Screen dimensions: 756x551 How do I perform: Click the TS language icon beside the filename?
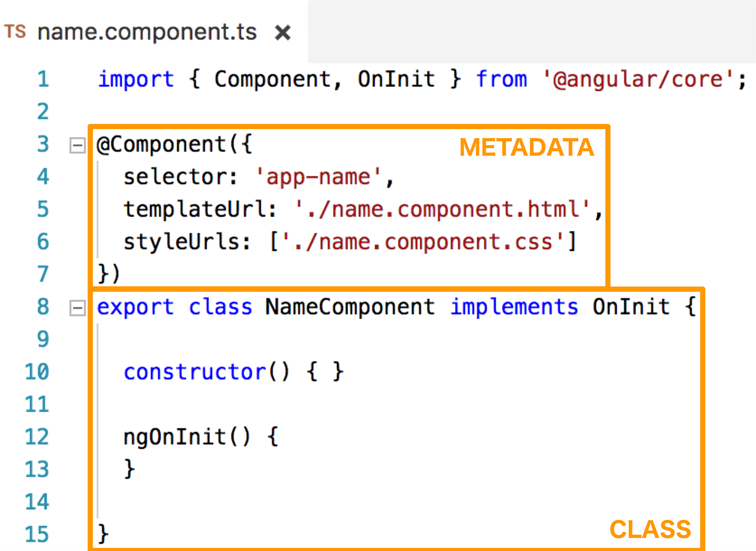pyautogui.click(x=15, y=32)
